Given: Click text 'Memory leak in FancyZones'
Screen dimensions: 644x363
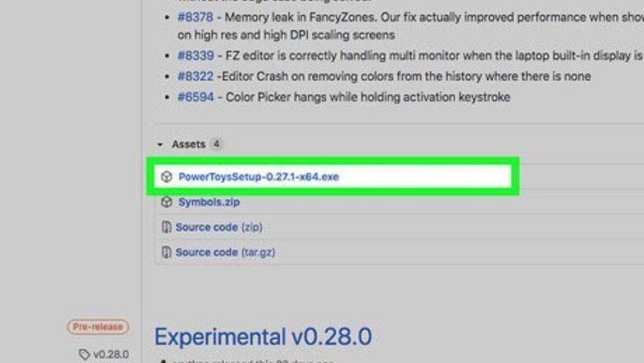Looking at the screenshot, I should pyautogui.click(x=300, y=17).
